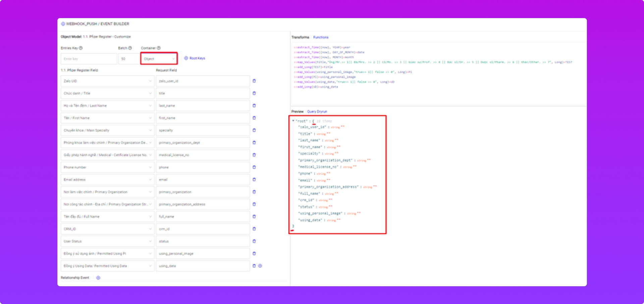The width and height of the screenshot is (644, 304).
Task: Delete the zalo_user_id field mapping row
Action: coord(254,81)
